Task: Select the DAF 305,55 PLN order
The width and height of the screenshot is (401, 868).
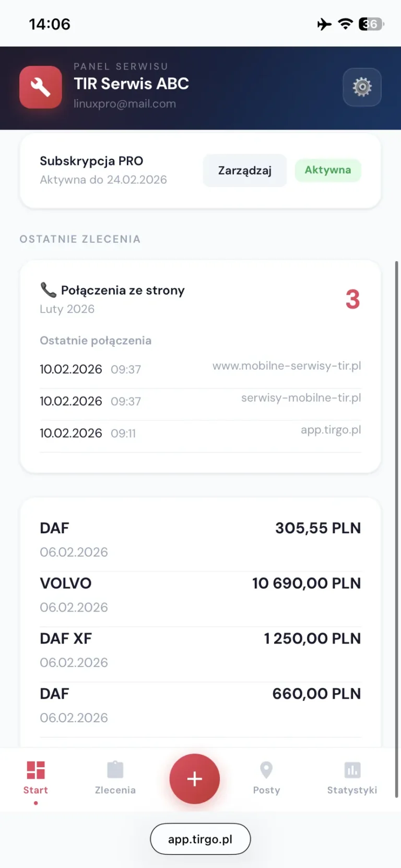Action: (200, 539)
